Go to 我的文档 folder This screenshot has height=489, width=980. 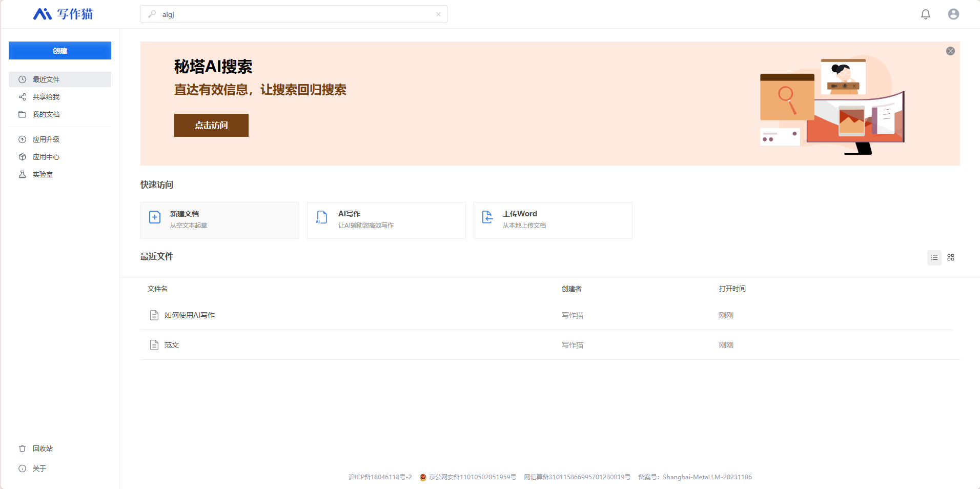(46, 114)
